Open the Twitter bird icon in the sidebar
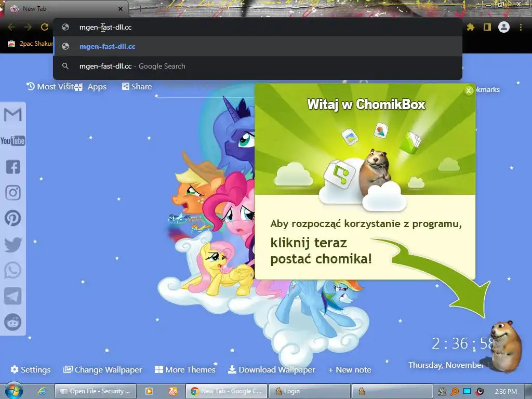 (13, 245)
